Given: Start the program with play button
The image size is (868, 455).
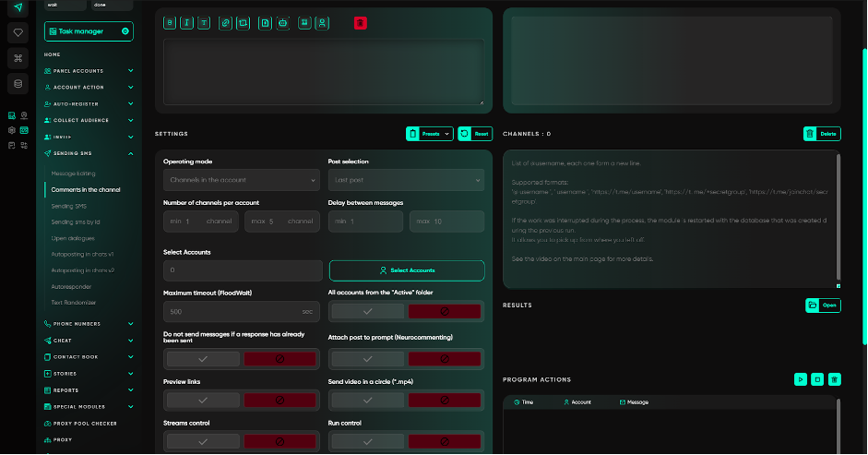Looking at the screenshot, I should pyautogui.click(x=801, y=379).
